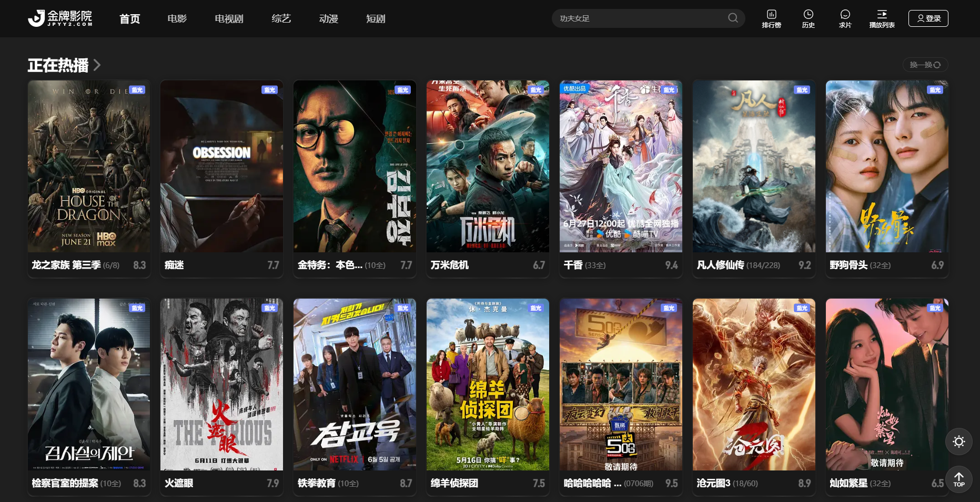The image size is (980, 502).
Task: Open the 绵羊侦探团 poster thumbnail
Action: click(488, 384)
